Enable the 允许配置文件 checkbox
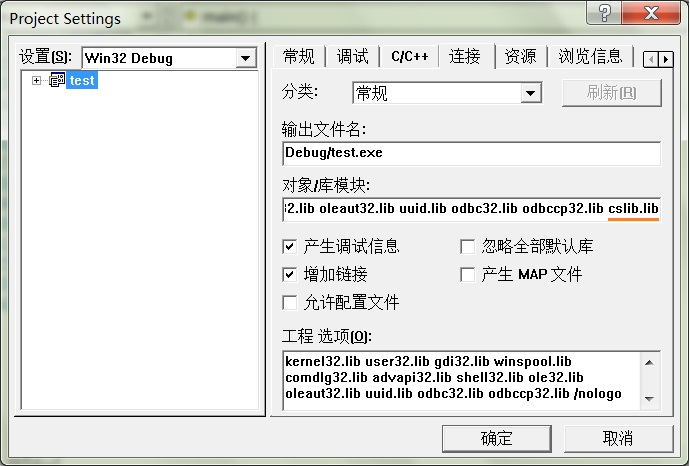This screenshot has width=690, height=466. point(290,302)
